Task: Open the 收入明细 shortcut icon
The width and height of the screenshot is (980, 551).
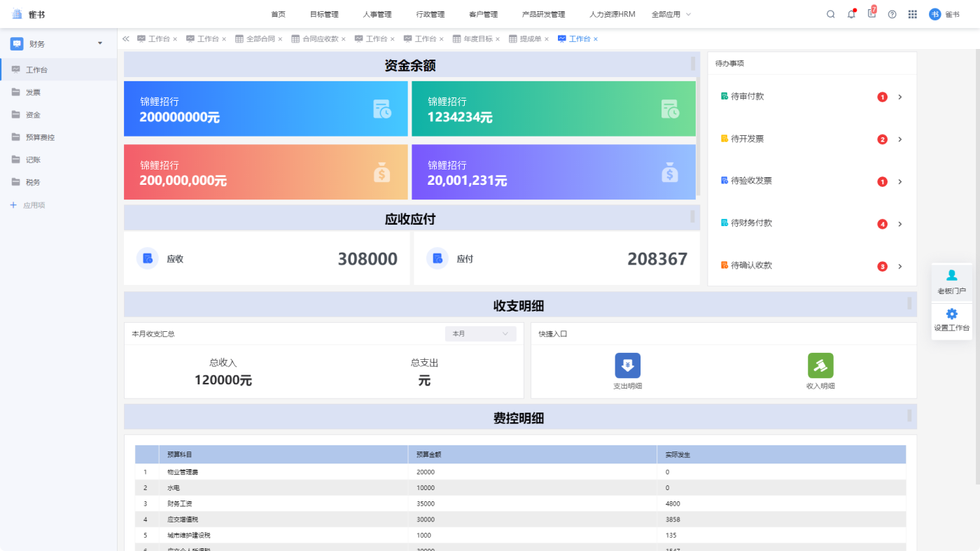Action: pos(820,365)
